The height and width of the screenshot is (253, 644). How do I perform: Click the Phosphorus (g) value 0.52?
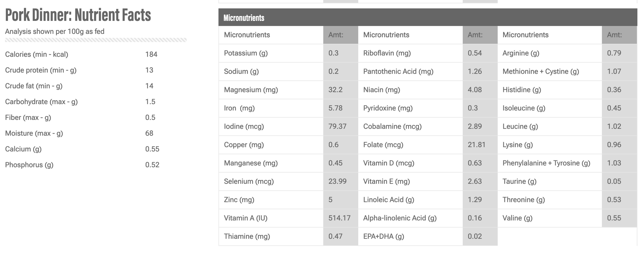152,165
